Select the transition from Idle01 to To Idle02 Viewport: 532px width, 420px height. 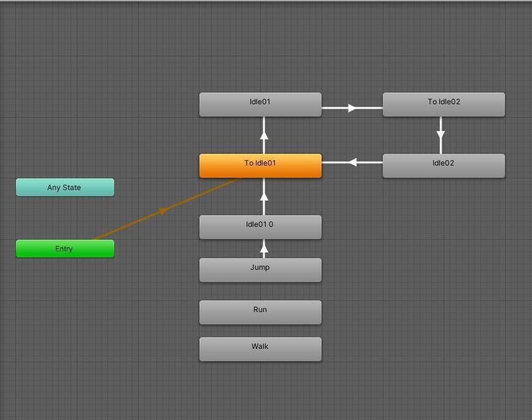click(x=352, y=107)
